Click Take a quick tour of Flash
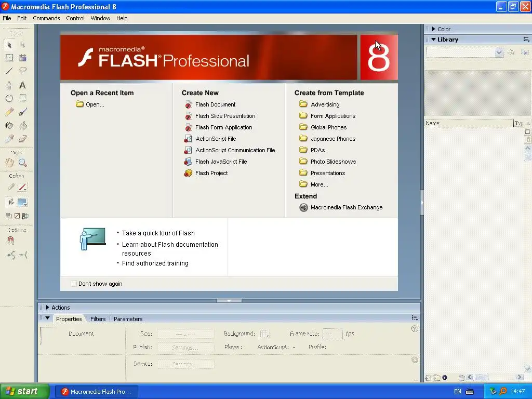Screen dimensions: 532x399 pos(158,233)
